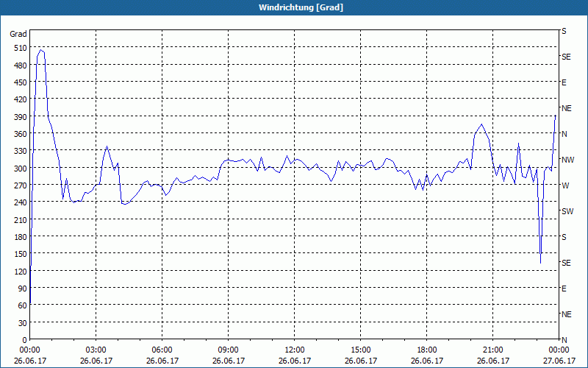Click the NE compass label beside the 30 gridline

566,314
